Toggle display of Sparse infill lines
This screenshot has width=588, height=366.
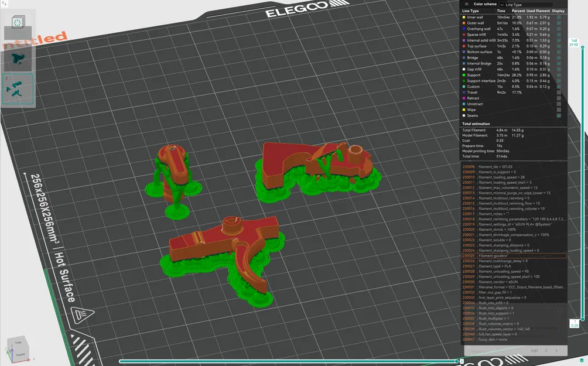[559, 35]
